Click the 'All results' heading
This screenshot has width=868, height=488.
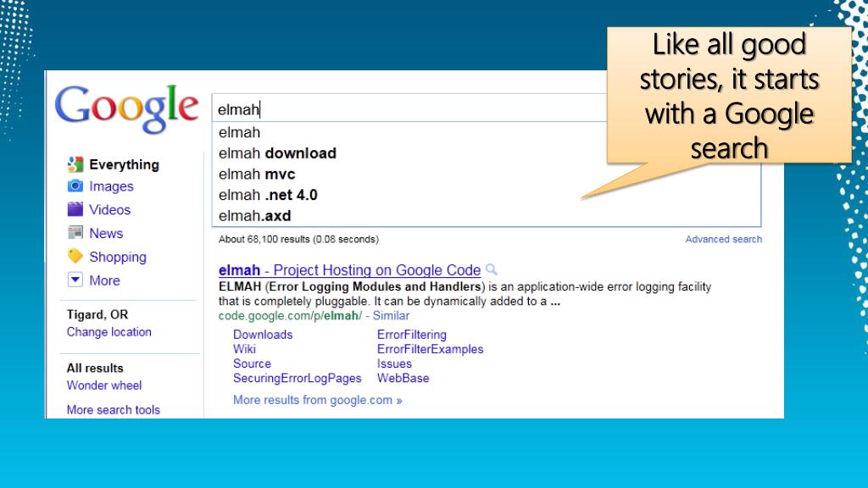pyautogui.click(x=95, y=368)
